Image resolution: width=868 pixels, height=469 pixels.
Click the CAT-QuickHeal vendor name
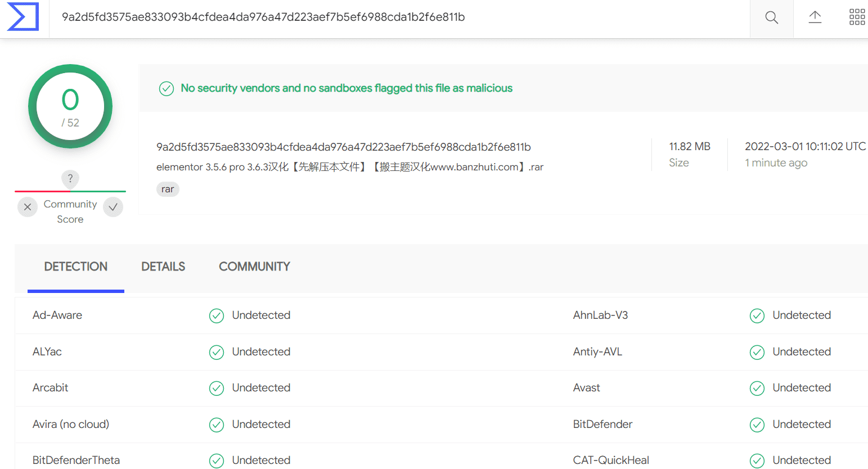coord(611,461)
